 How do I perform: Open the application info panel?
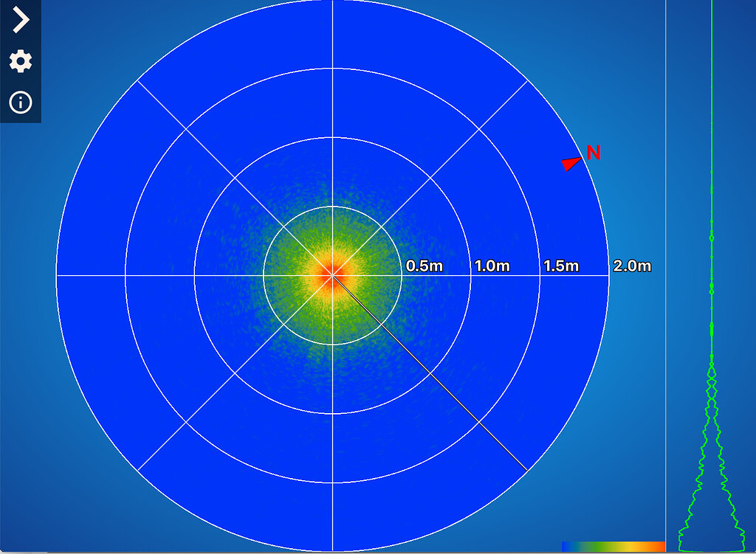tap(20, 101)
